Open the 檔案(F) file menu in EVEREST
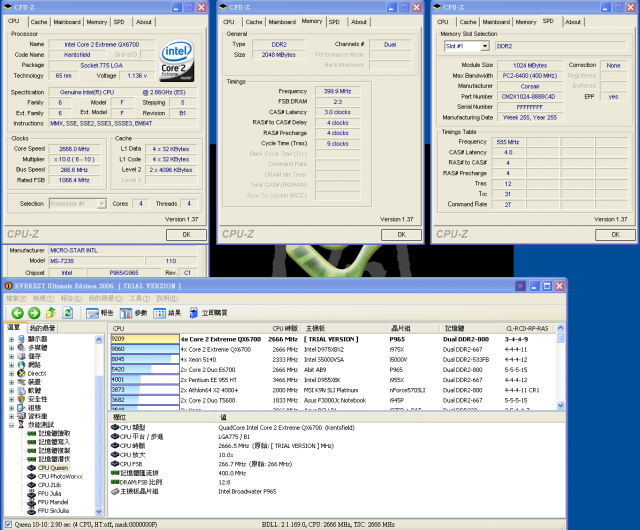The height and width of the screenshot is (530, 640). coord(16,298)
